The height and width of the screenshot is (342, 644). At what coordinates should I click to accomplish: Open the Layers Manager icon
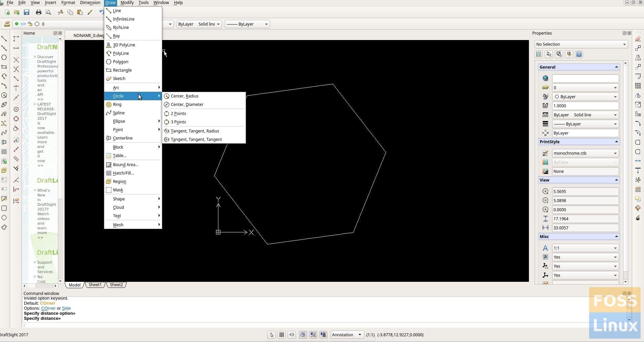pos(7,24)
